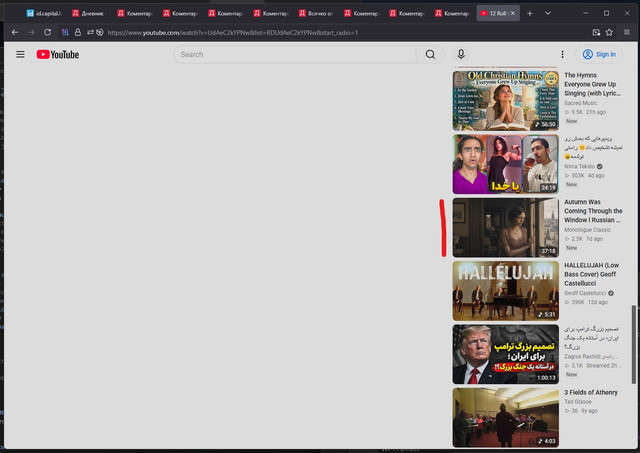640x453 pixels.
Task: Visit the Ted Glasoe channel
Action: pyautogui.click(x=578, y=402)
